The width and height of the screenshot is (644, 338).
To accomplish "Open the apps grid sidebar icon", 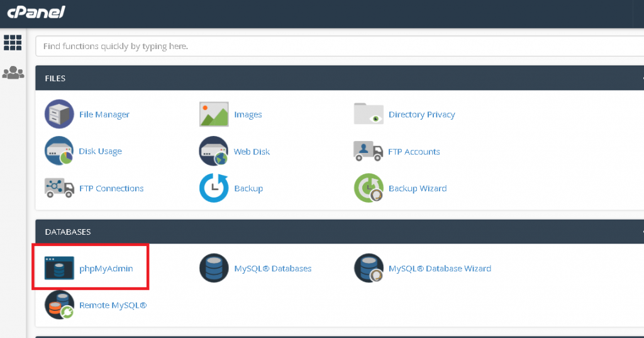I will [13, 42].
